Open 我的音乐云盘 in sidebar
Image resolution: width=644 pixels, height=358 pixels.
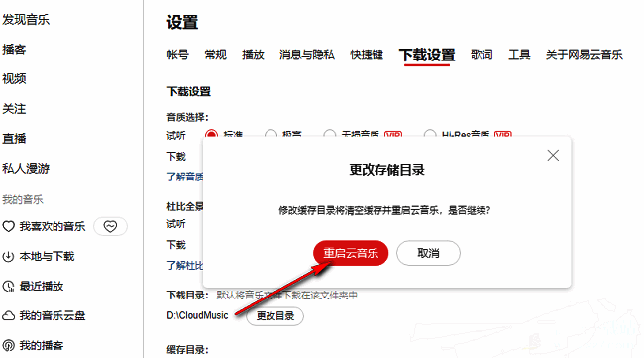coord(53,315)
